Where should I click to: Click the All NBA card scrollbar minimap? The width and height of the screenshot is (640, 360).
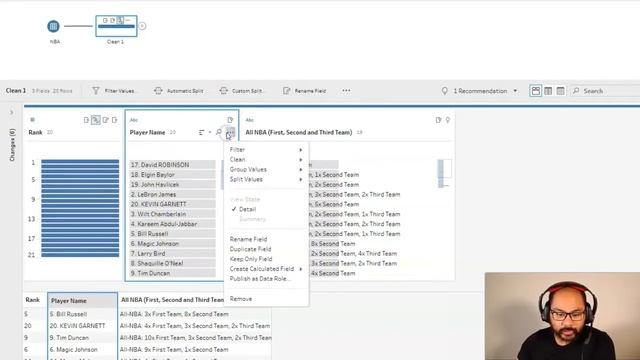pos(444,173)
